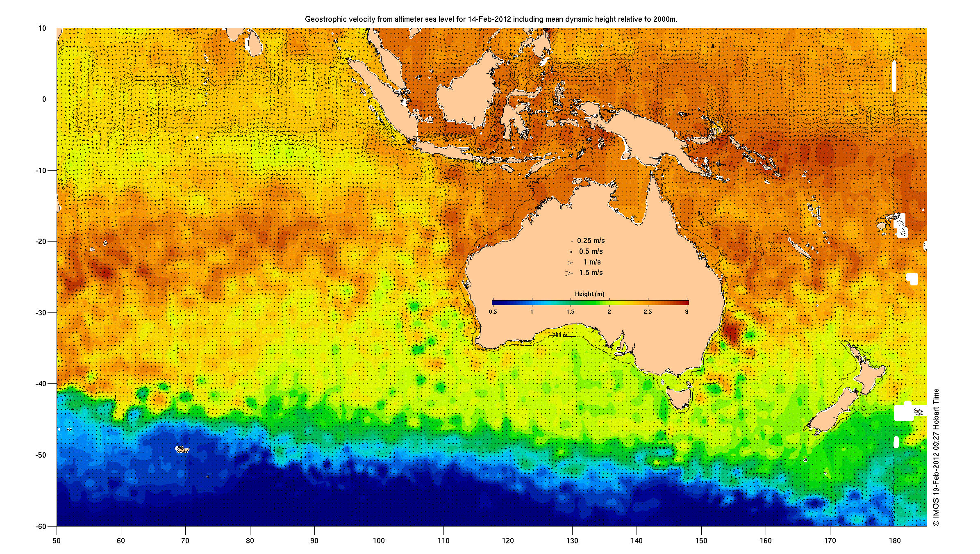Click latitude axis label 0
This screenshot has width=980, height=554.
(x=44, y=99)
